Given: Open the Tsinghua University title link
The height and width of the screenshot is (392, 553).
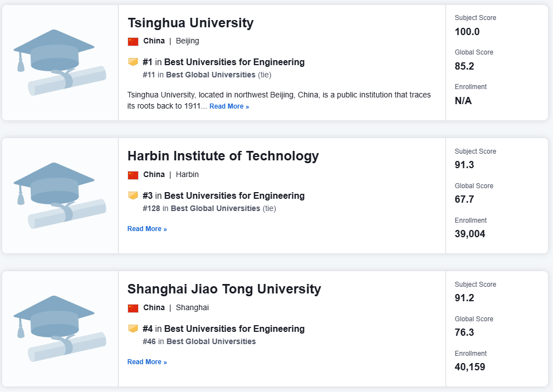Looking at the screenshot, I should (190, 23).
